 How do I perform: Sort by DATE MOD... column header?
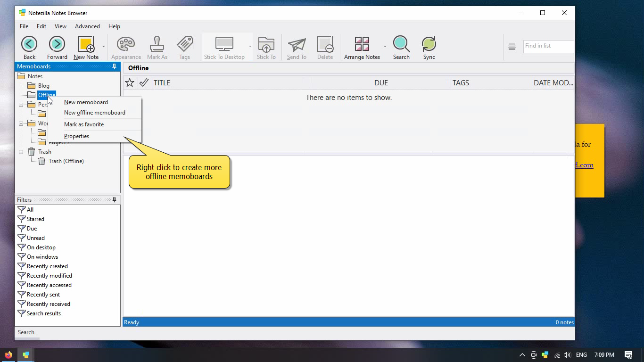553,82
